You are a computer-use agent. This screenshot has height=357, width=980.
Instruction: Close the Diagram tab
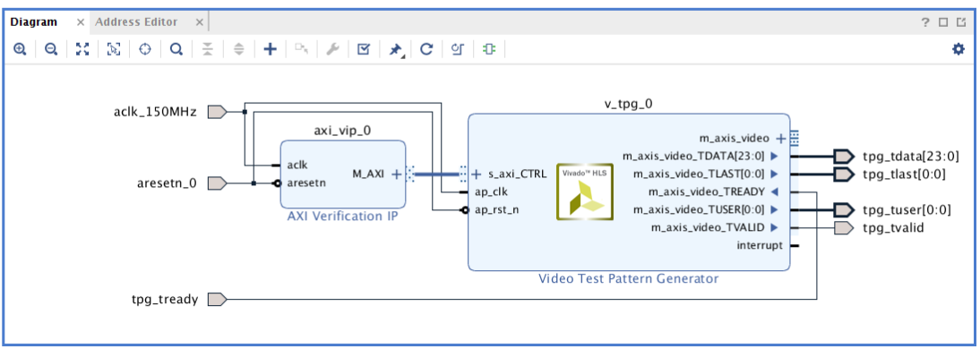(x=80, y=22)
